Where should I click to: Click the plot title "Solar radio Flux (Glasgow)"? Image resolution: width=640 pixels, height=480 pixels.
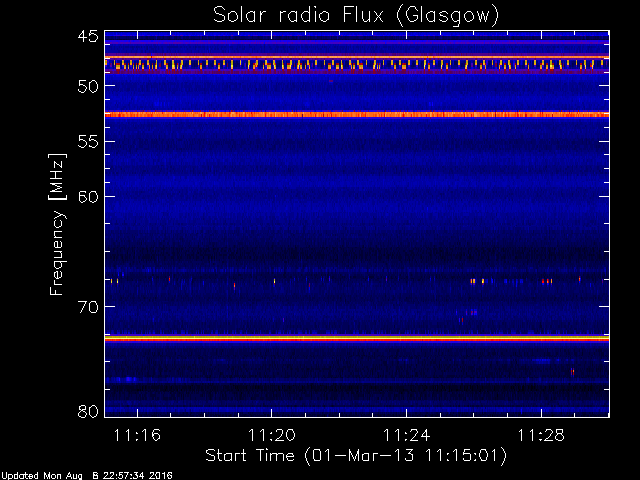pos(356,16)
